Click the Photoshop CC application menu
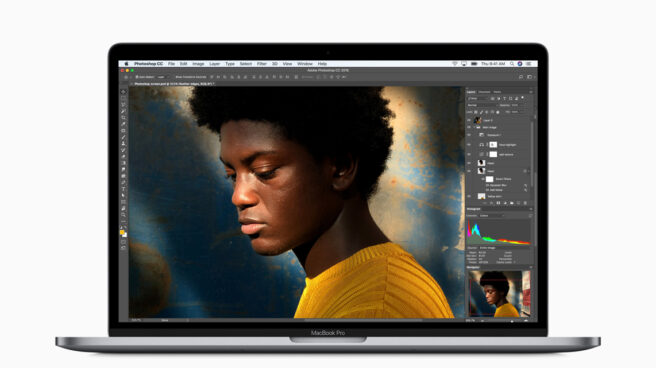The width and height of the screenshot is (656, 368). coord(148,64)
